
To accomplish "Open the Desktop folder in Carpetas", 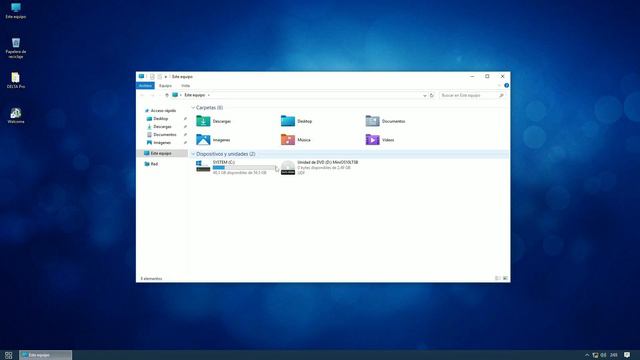I will (297, 121).
